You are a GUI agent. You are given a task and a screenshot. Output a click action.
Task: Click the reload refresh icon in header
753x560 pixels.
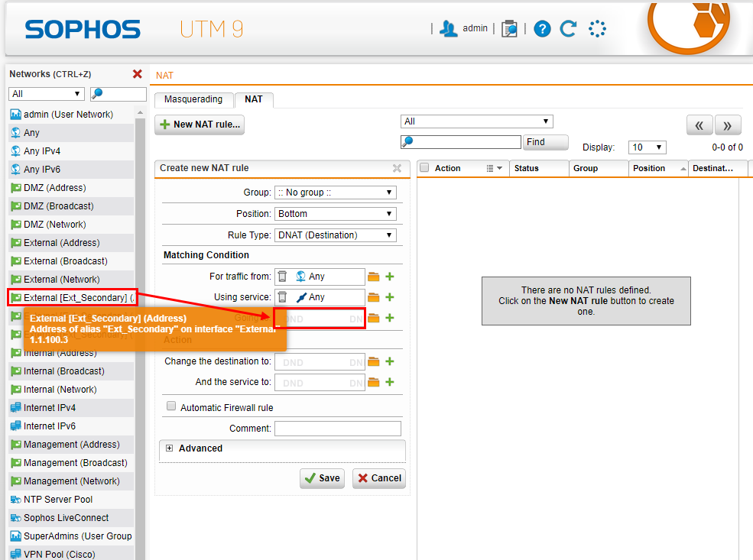[x=569, y=29]
